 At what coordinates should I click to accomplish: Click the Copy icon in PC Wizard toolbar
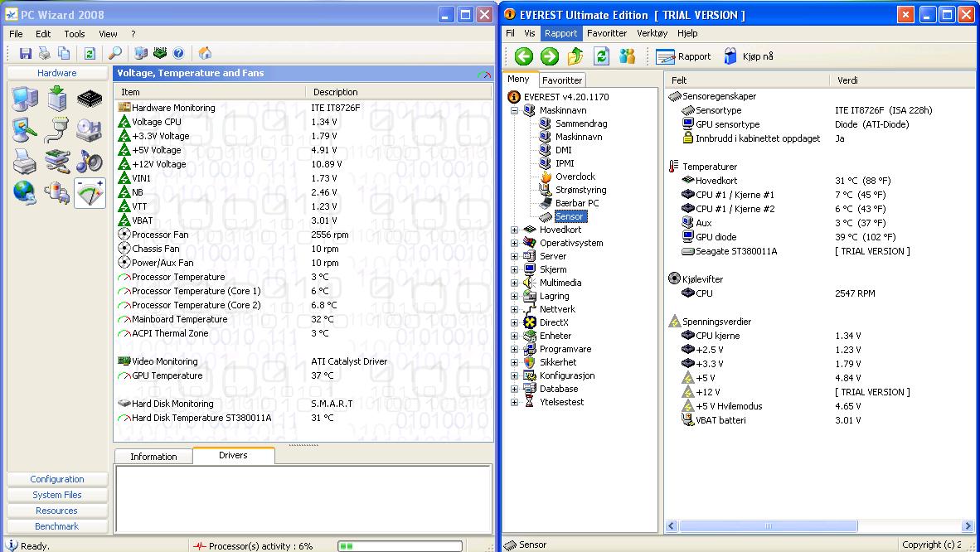64,53
